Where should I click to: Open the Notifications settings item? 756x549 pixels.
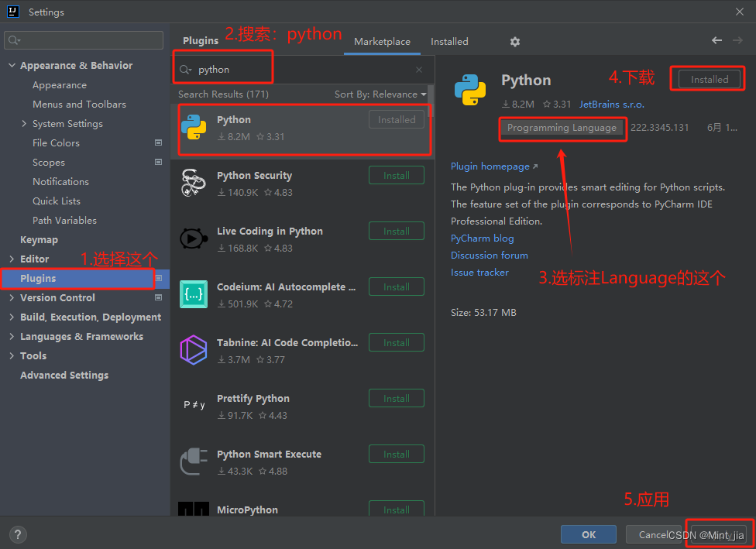[60, 181]
